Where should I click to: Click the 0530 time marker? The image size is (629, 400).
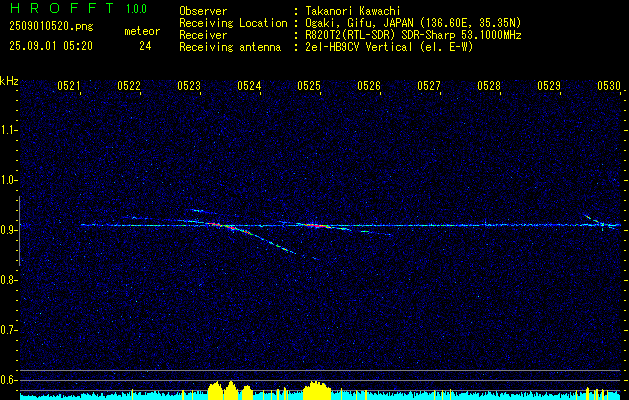(609, 86)
